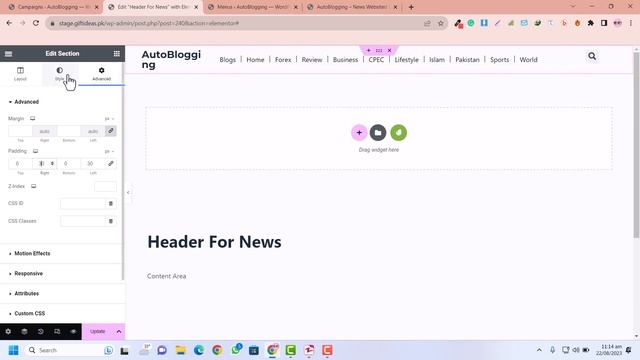Open margin responsive device icon
The width and height of the screenshot is (640, 360).
33,118
